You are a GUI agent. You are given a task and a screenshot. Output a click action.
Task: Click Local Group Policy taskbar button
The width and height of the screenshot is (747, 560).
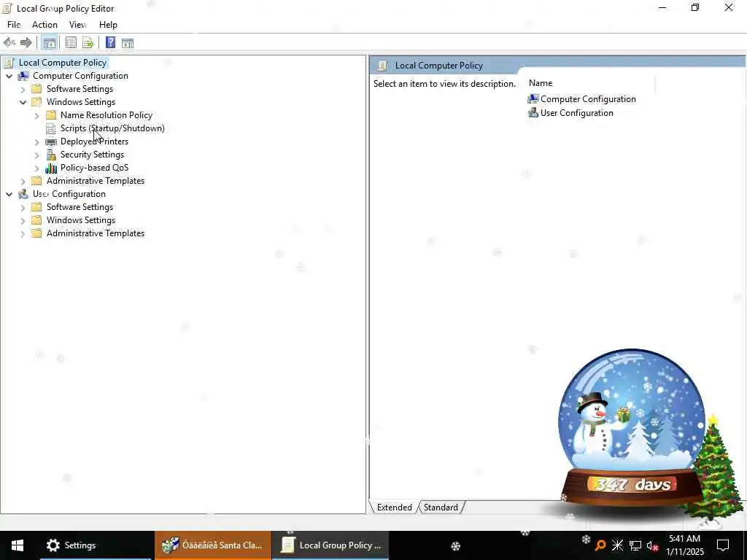(x=330, y=545)
